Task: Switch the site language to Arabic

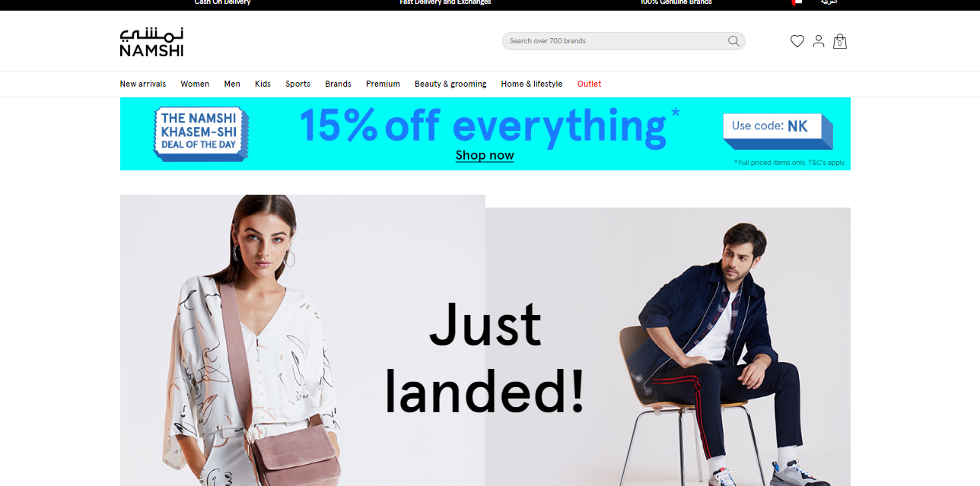Action: point(829,2)
